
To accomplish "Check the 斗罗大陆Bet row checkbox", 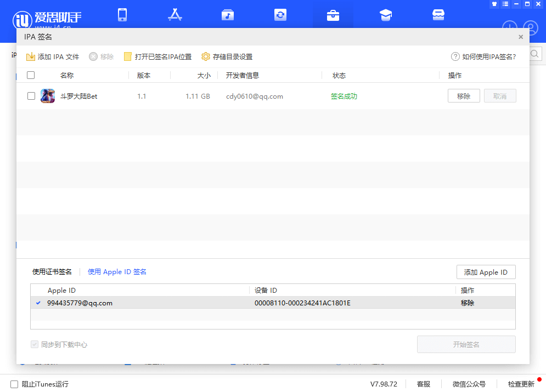I will (x=31, y=96).
